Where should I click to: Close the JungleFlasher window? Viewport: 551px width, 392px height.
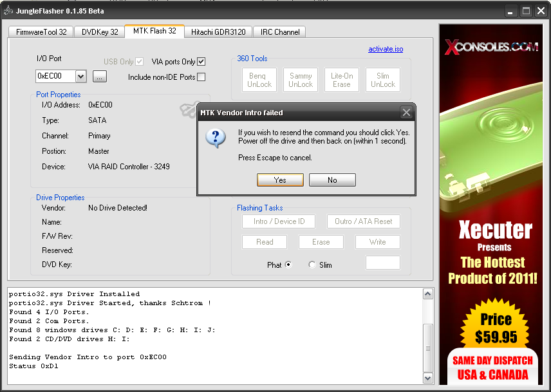541,11
